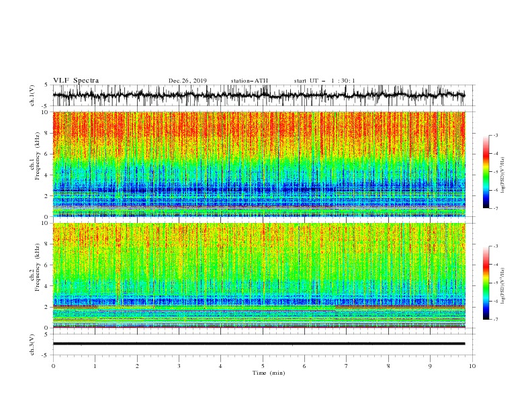
Task: Click the '0' tick on Time axis
Action: click(53, 366)
